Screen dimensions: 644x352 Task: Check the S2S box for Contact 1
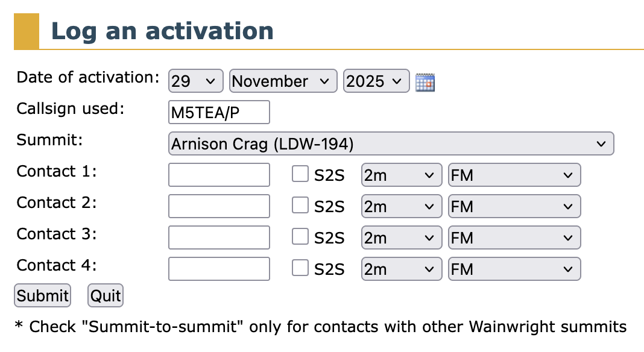pyautogui.click(x=300, y=174)
